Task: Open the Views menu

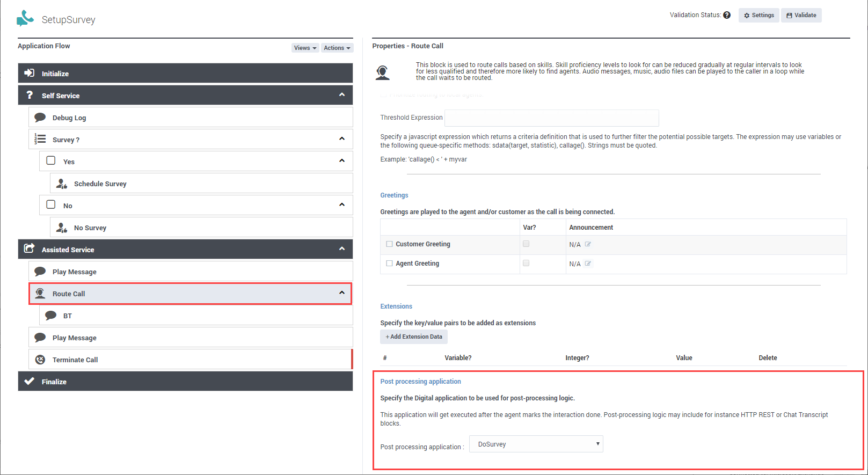Action: [x=305, y=48]
